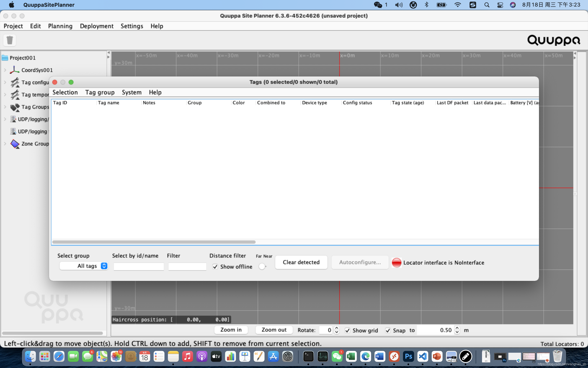Screen dimensions: 588x368
Task: Open System Preferences from the dock
Action: pos(288,357)
